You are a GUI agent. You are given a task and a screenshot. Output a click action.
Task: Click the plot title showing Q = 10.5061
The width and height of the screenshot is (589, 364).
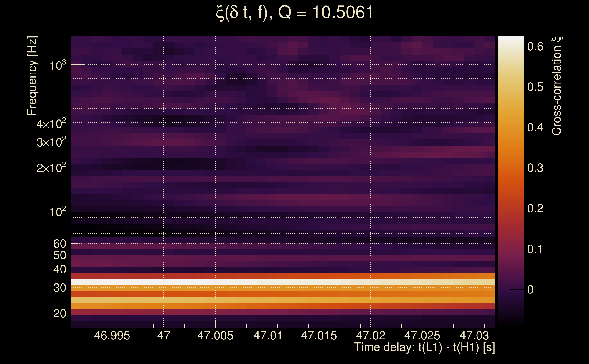click(x=294, y=13)
